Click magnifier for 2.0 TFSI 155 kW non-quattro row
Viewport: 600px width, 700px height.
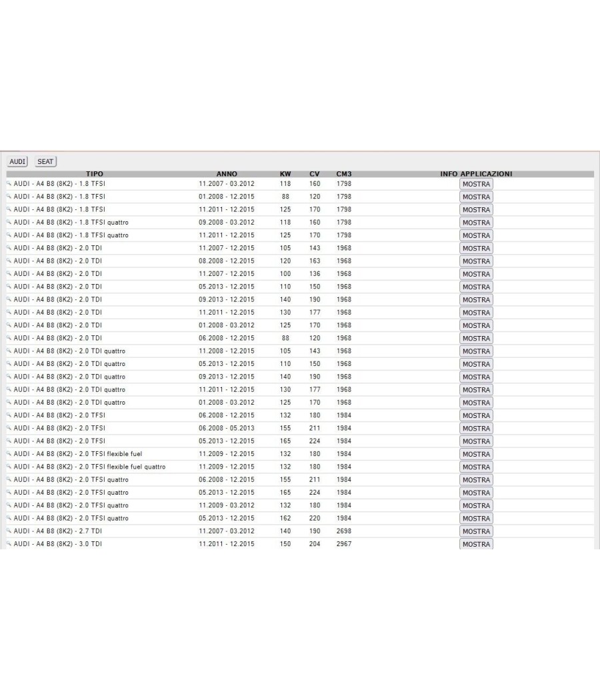point(9,428)
